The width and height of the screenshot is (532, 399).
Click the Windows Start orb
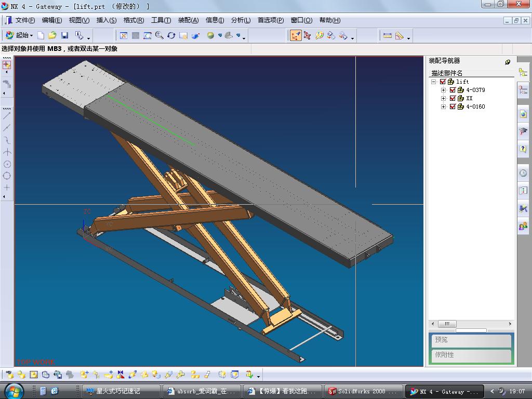[x=14, y=391]
